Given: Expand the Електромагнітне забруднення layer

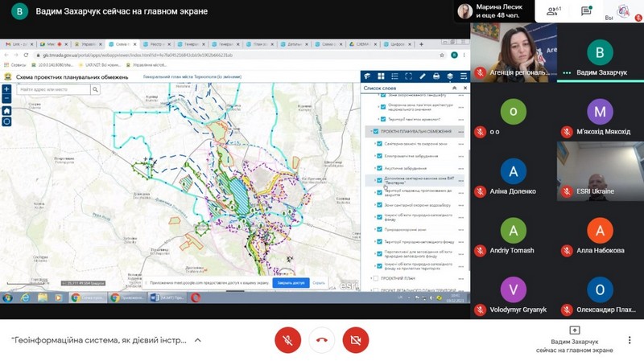Looking at the screenshot, I should point(375,156).
